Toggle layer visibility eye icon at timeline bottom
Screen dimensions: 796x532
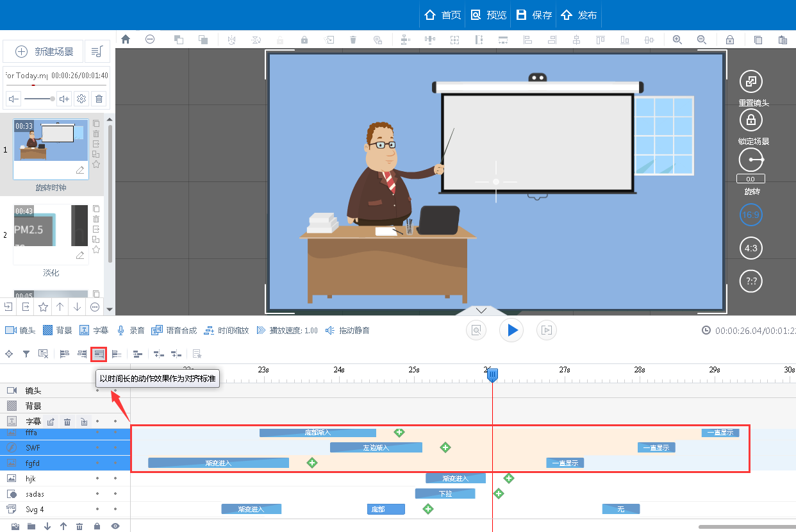(115, 526)
